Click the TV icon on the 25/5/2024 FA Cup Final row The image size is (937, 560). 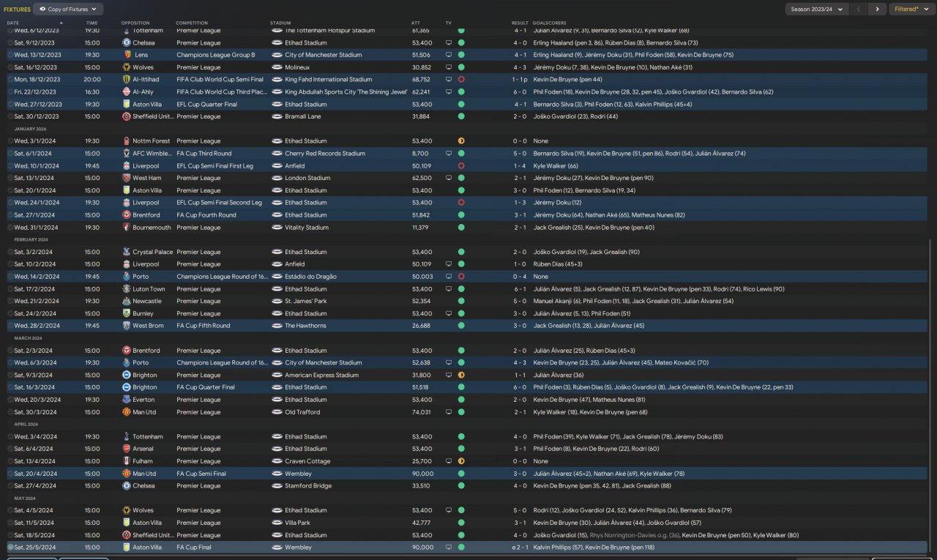(x=449, y=548)
